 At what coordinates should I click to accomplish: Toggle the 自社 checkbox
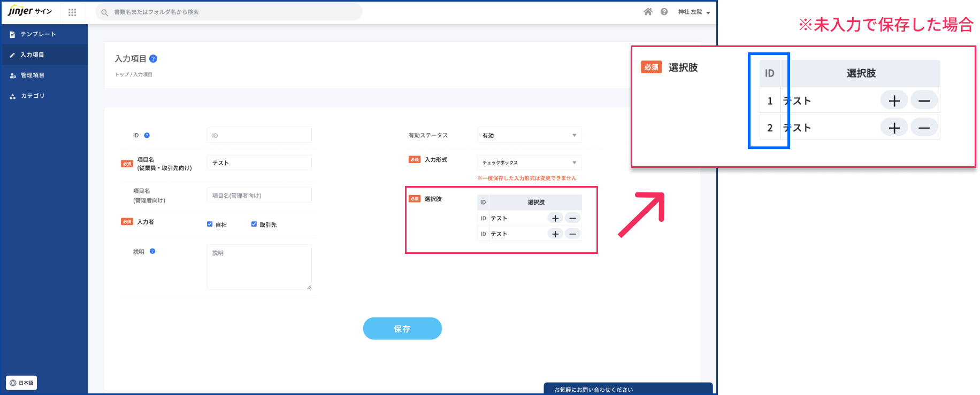coord(210,224)
